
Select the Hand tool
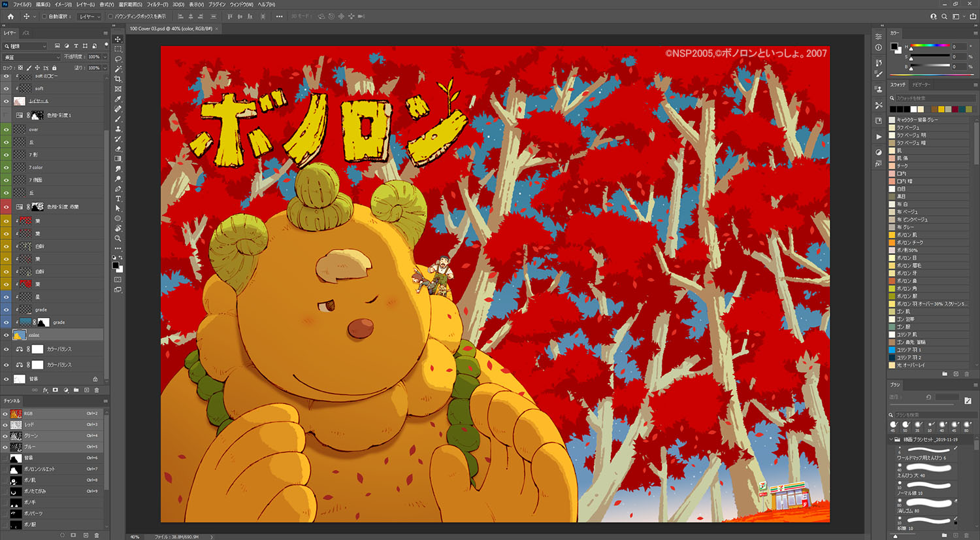pos(118,229)
